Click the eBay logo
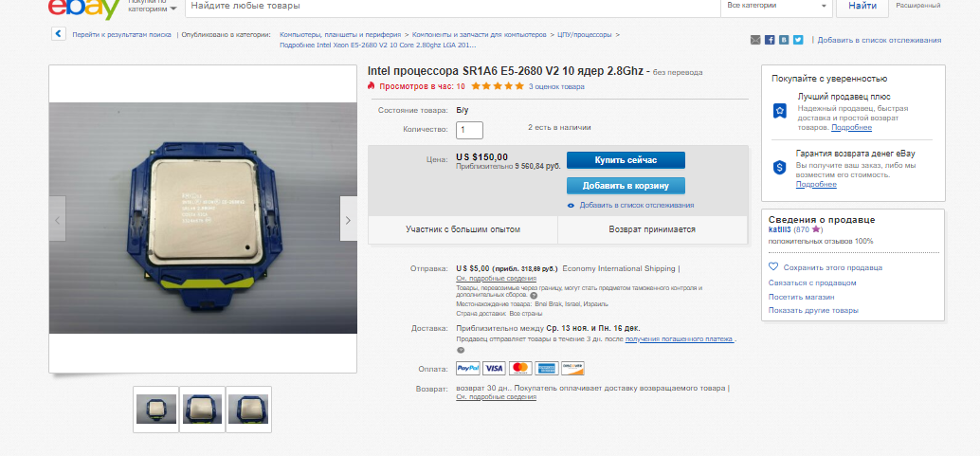980x456 pixels. (x=84, y=9)
